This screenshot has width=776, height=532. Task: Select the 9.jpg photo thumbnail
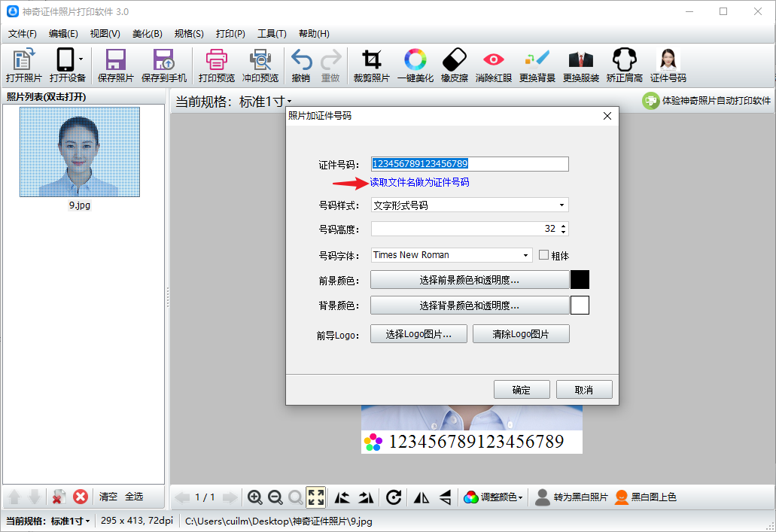80,152
